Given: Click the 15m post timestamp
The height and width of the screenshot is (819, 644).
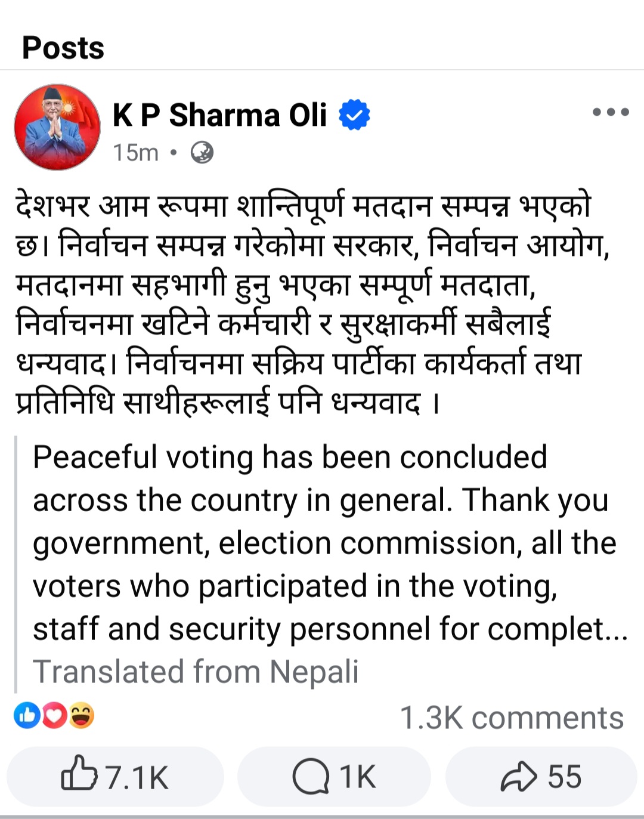Looking at the screenshot, I should (136, 153).
